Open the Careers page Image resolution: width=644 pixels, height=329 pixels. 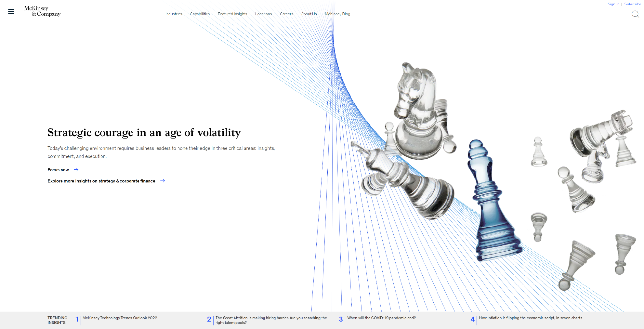286,14
